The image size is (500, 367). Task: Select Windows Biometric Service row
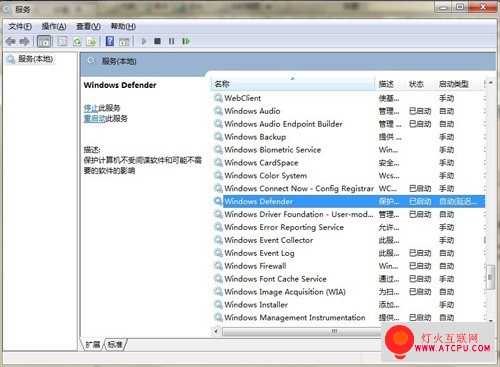(348, 150)
